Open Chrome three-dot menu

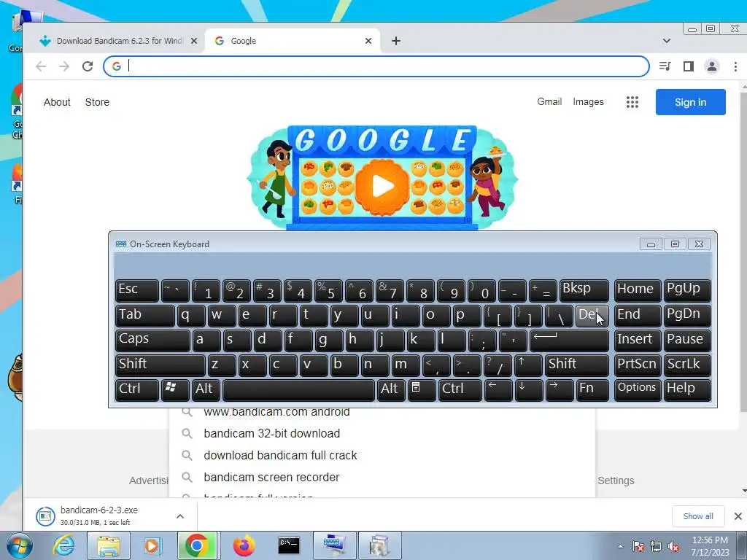[x=735, y=66]
